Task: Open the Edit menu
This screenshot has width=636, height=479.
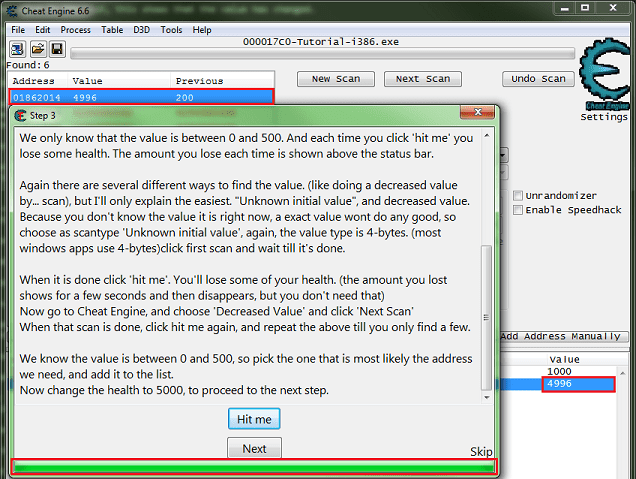Action: [x=43, y=30]
